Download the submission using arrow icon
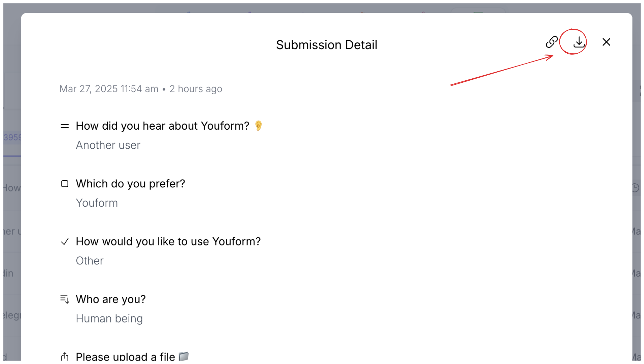 (x=579, y=42)
